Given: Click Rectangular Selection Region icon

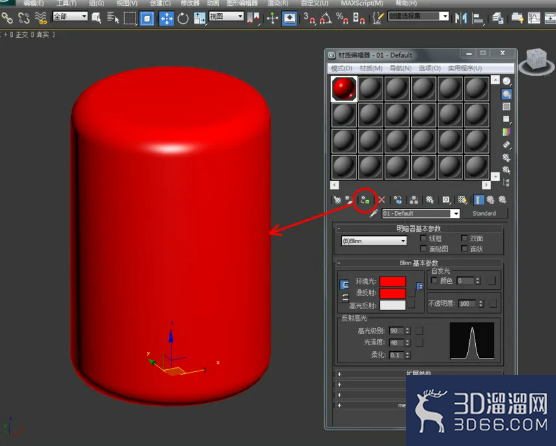Looking at the screenshot, I should pyautogui.click(x=130, y=18).
